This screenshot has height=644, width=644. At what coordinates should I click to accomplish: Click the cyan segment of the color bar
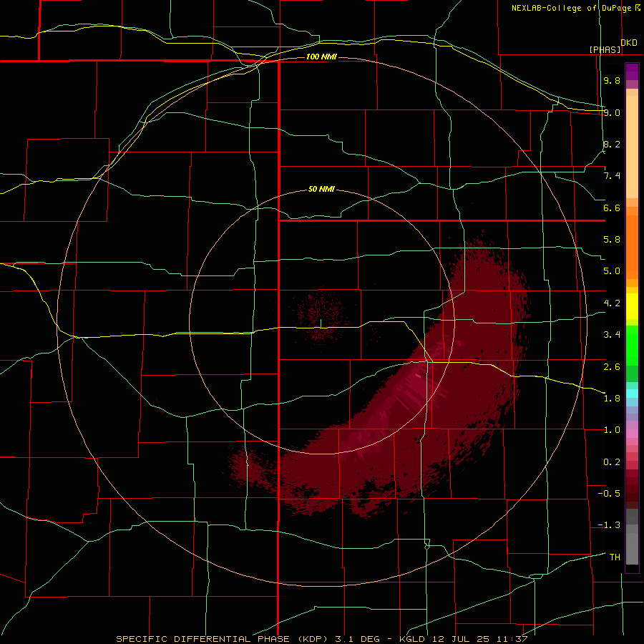point(632,394)
